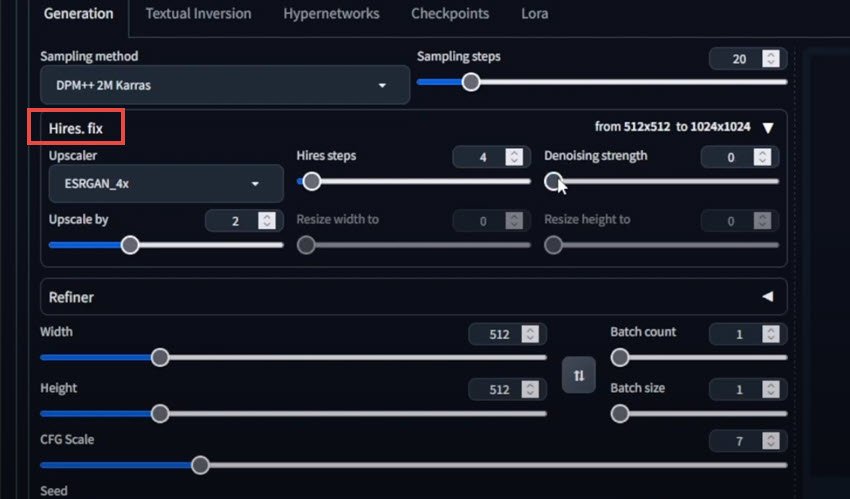Click the Batch count spinner arrows
850x499 pixels.
coord(770,334)
